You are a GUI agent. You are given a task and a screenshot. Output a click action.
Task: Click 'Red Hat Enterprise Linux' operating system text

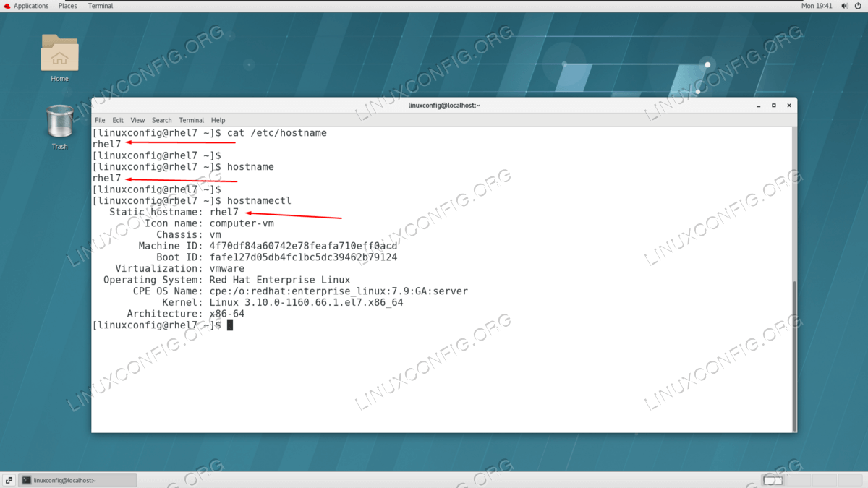tap(280, 280)
